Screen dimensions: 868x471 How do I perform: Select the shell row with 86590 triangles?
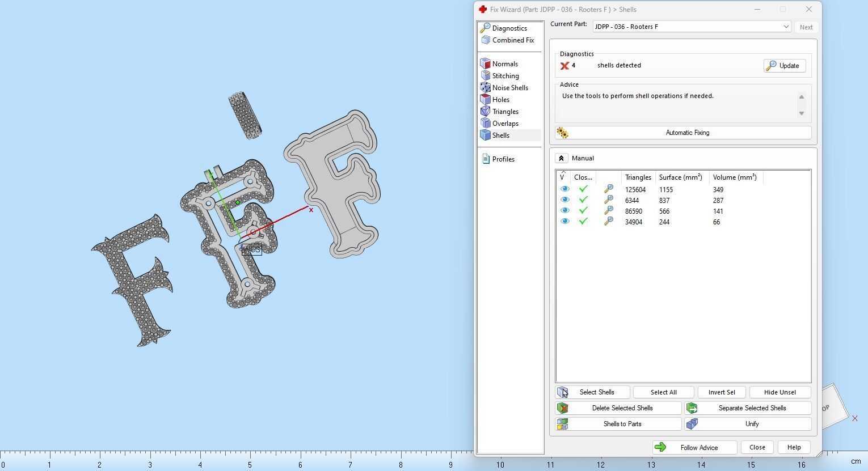click(x=683, y=211)
